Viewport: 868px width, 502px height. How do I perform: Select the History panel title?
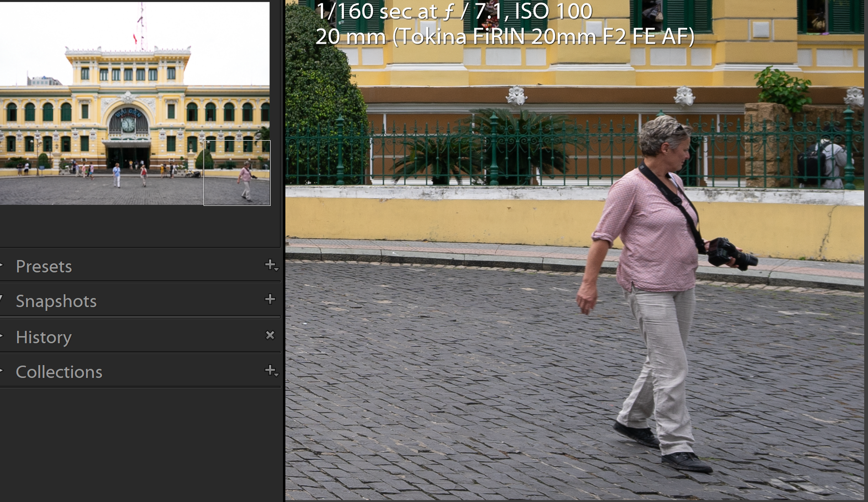[x=44, y=338]
